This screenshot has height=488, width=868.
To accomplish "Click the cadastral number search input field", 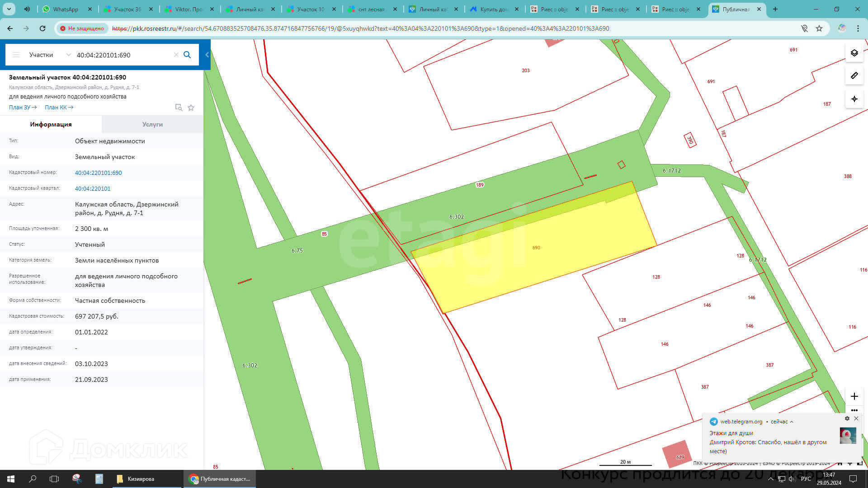I will (x=122, y=55).
